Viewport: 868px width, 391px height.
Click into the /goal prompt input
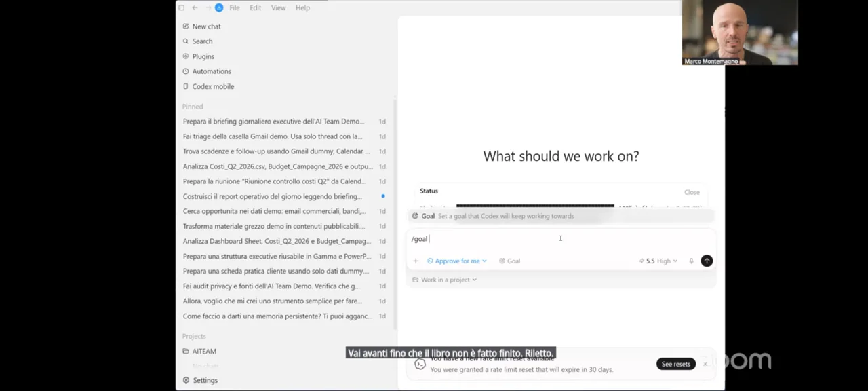[x=561, y=239]
